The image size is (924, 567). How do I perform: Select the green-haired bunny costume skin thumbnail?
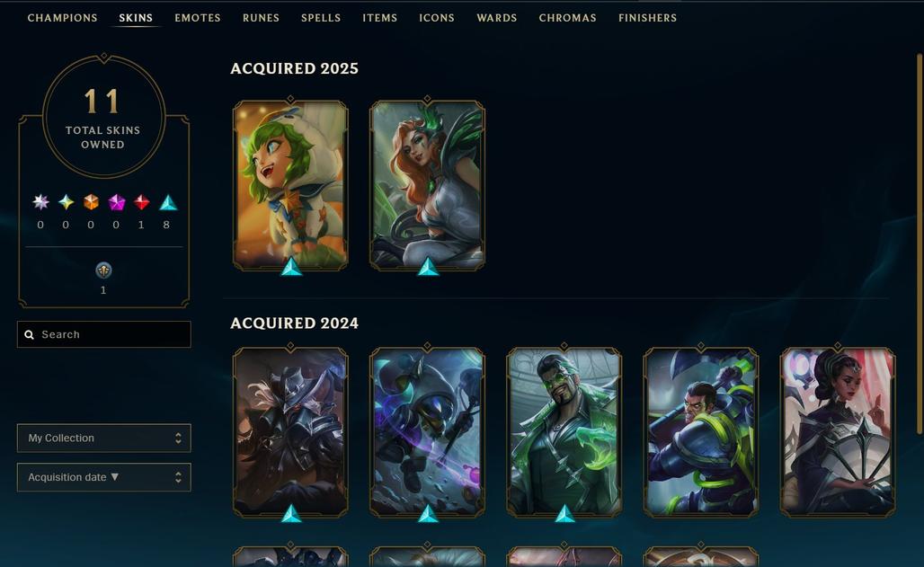pos(290,186)
